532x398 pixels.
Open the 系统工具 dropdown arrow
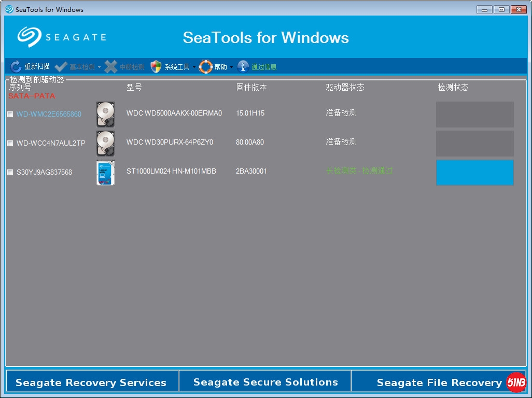point(194,67)
